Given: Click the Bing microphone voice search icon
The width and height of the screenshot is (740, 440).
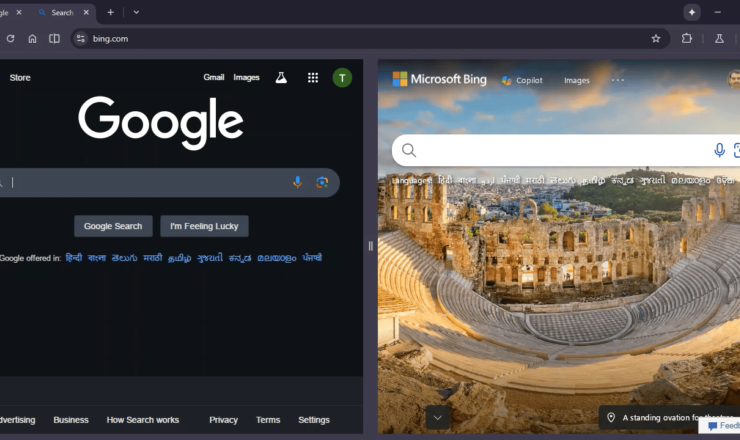Looking at the screenshot, I should [719, 150].
